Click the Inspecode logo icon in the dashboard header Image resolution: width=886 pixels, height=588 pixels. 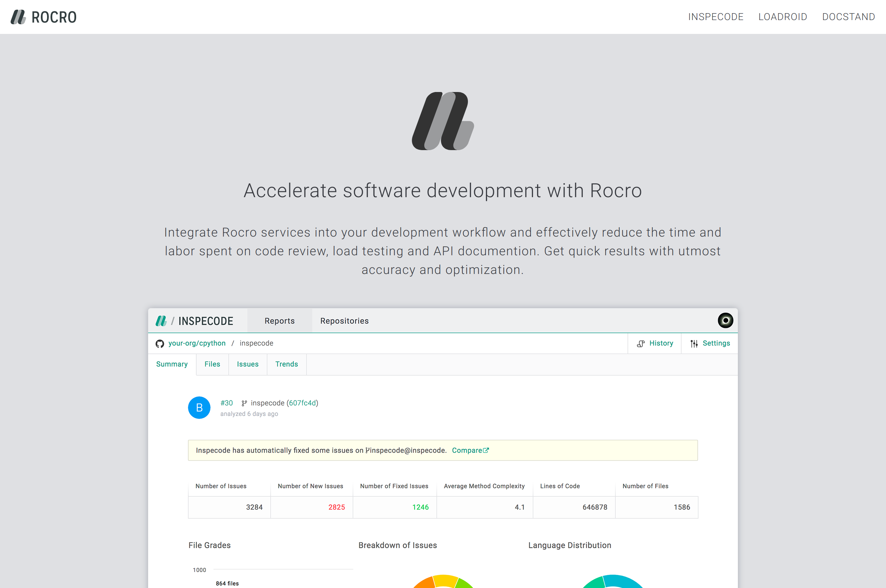[x=161, y=321]
